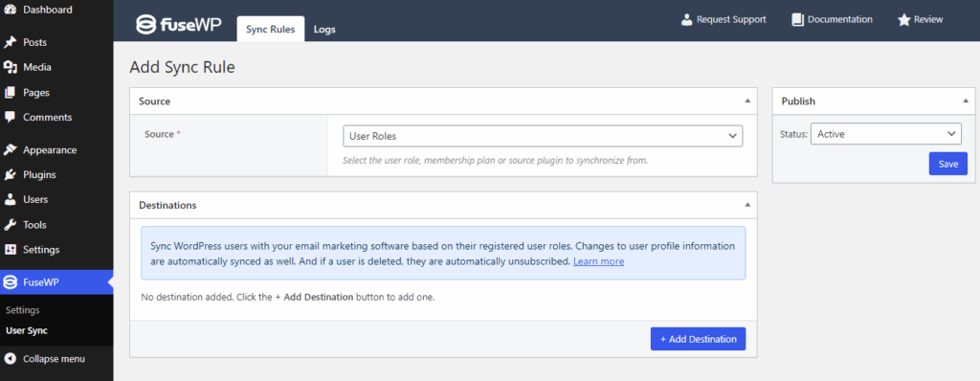Click the Pages icon in sidebar
The width and height of the screenshot is (980, 381).
(10, 93)
